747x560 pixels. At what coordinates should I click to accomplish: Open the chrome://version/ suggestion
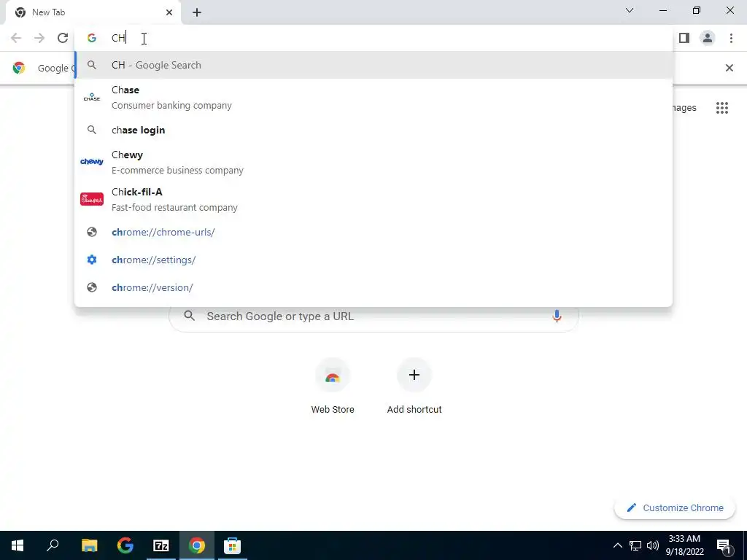click(x=373, y=287)
